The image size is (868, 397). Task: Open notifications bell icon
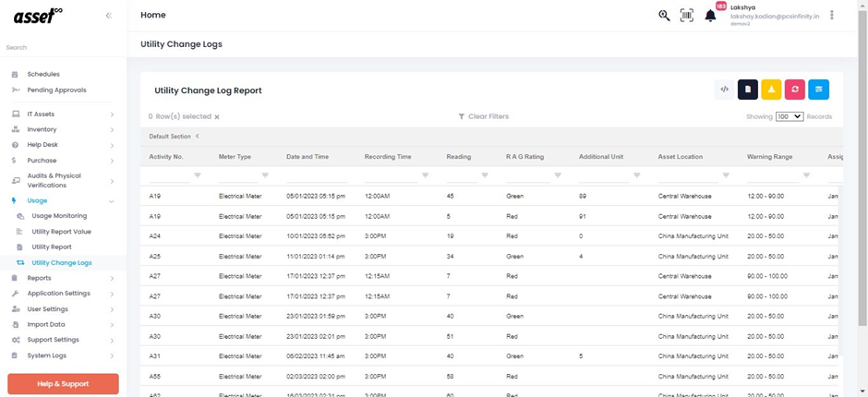[710, 16]
